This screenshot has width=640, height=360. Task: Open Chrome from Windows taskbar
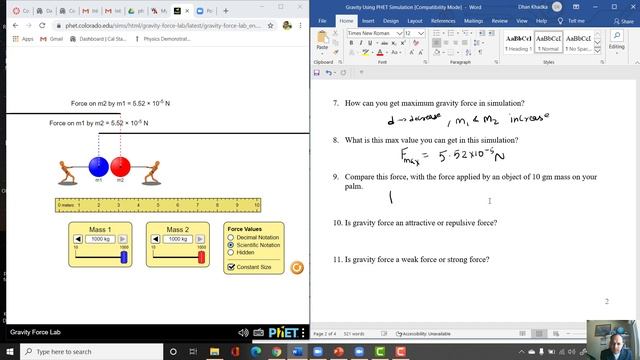276,351
